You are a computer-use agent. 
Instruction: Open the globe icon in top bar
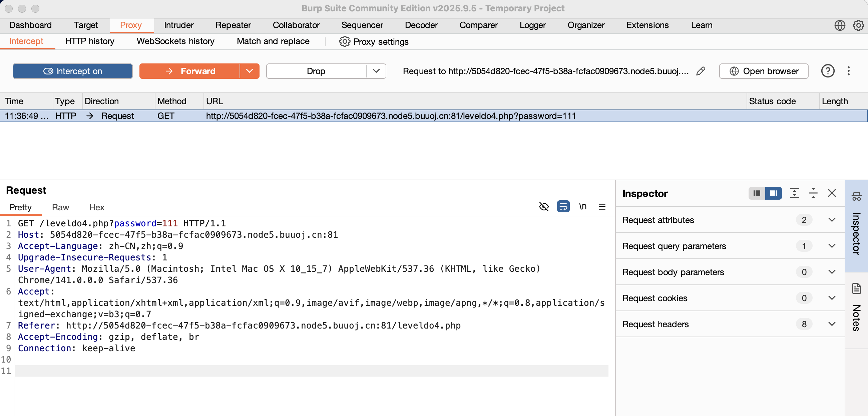tap(839, 25)
